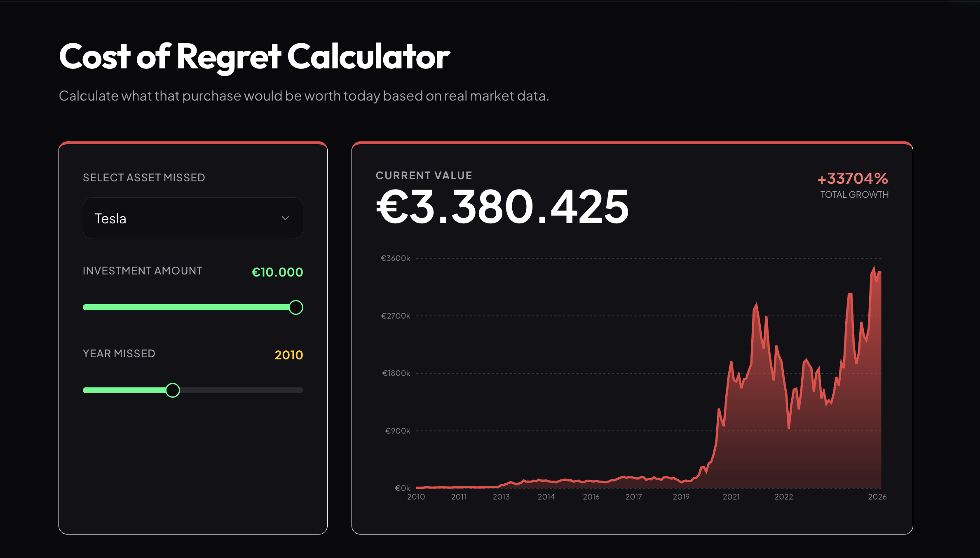Click the Cost of Regret Calculator heading
The width and height of the screenshot is (980, 558).
(x=254, y=56)
